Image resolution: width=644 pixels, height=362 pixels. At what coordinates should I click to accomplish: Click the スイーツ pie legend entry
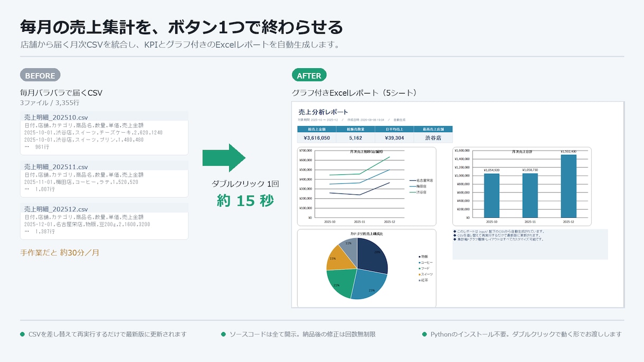(425, 274)
